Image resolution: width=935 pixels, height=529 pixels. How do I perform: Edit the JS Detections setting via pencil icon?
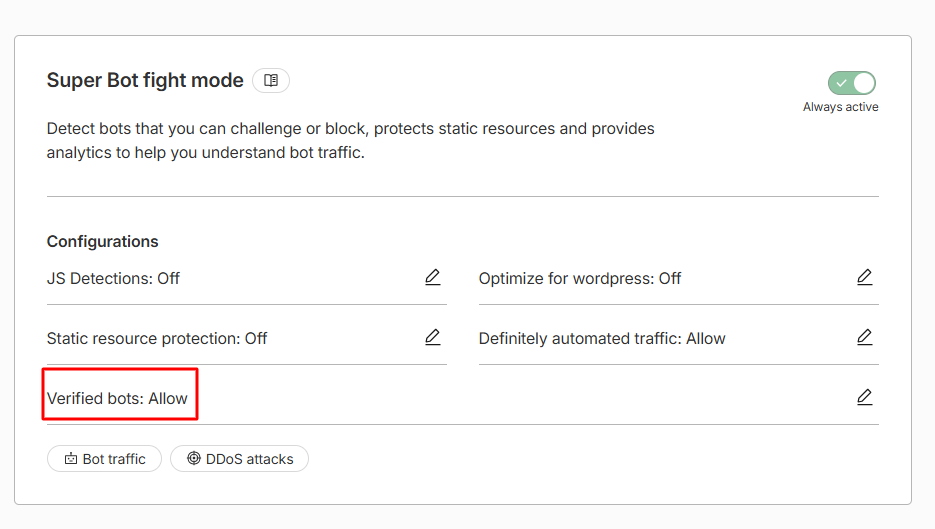tap(432, 277)
